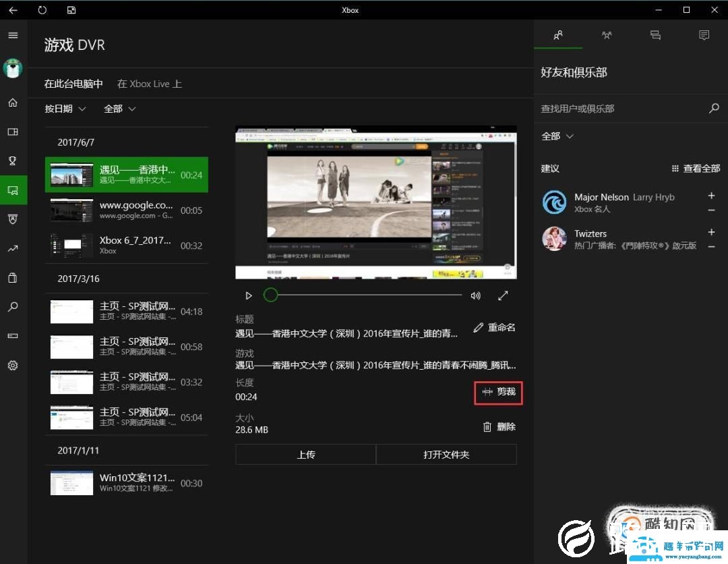Rename the clip with 重命名
Image resolution: width=728 pixels, height=564 pixels.
tap(495, 327)
